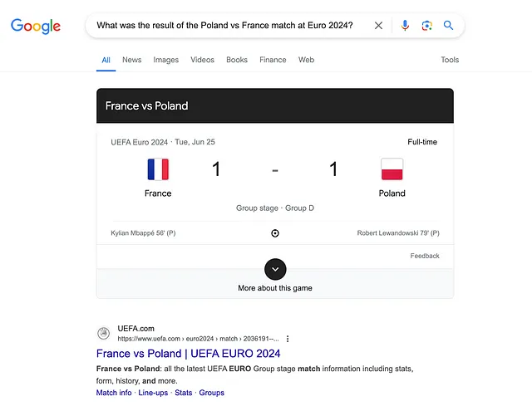532x406 pixels.
Task: Open the Line-ups sitelink
Action: click(153, 393)
